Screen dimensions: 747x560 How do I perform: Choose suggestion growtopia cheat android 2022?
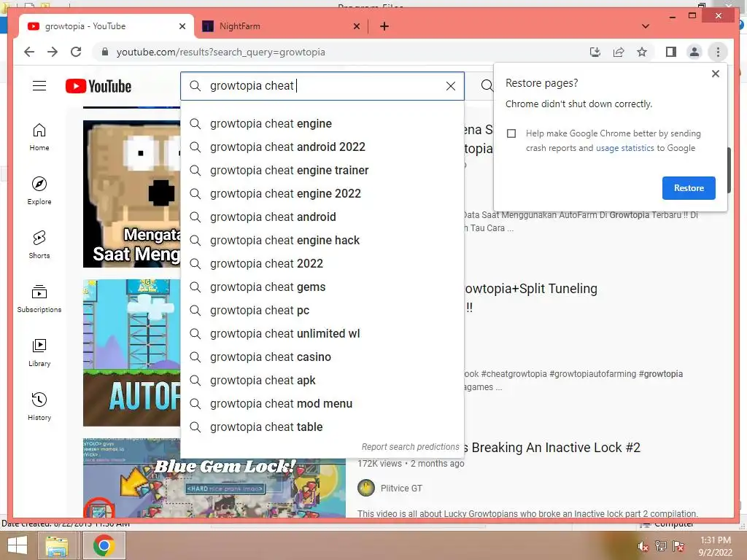click(322, 147)
